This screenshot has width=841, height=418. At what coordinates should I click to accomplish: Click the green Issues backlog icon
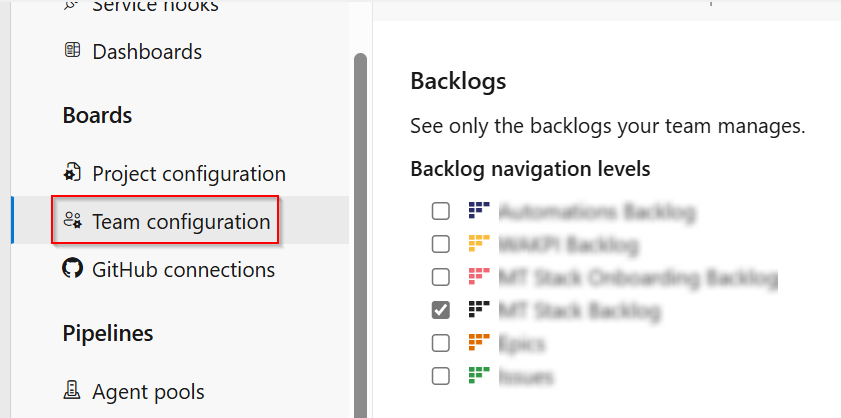(478, 375)
